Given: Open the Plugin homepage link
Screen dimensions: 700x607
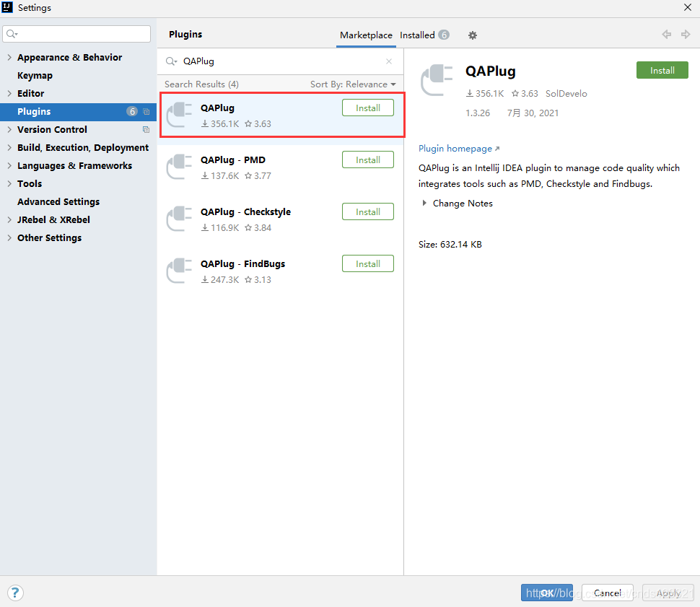Looking at the screenshot, I should (458, 149).
